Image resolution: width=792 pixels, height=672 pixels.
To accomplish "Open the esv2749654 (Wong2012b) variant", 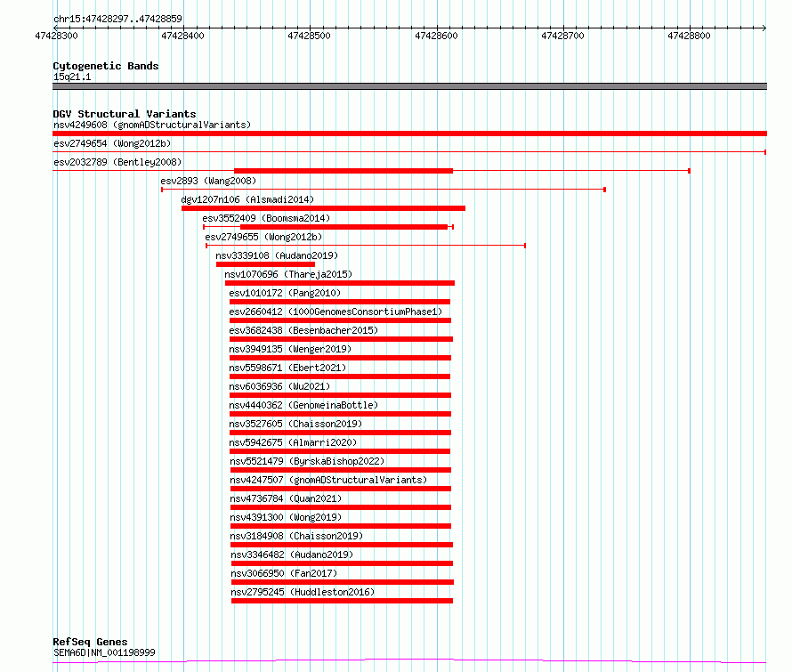I will point(112,143).
